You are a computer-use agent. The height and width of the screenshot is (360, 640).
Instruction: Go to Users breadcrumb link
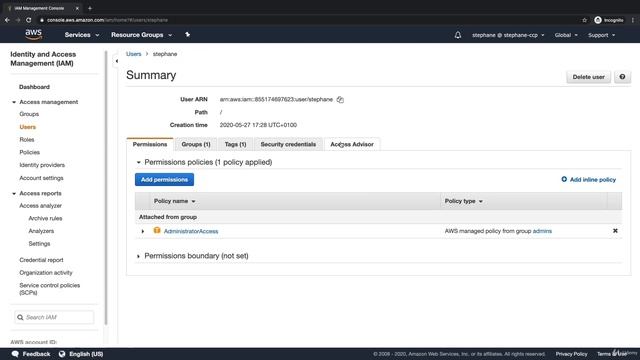coord(133,54)
